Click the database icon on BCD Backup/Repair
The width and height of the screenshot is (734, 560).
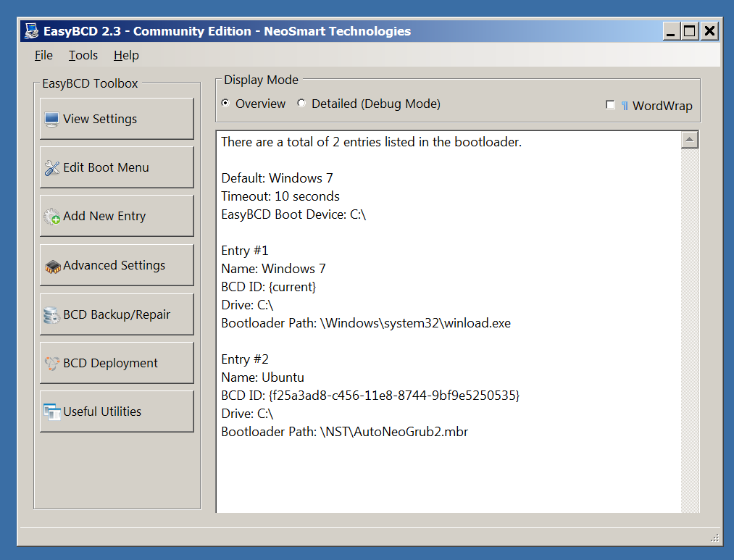[x=51, y=315]
